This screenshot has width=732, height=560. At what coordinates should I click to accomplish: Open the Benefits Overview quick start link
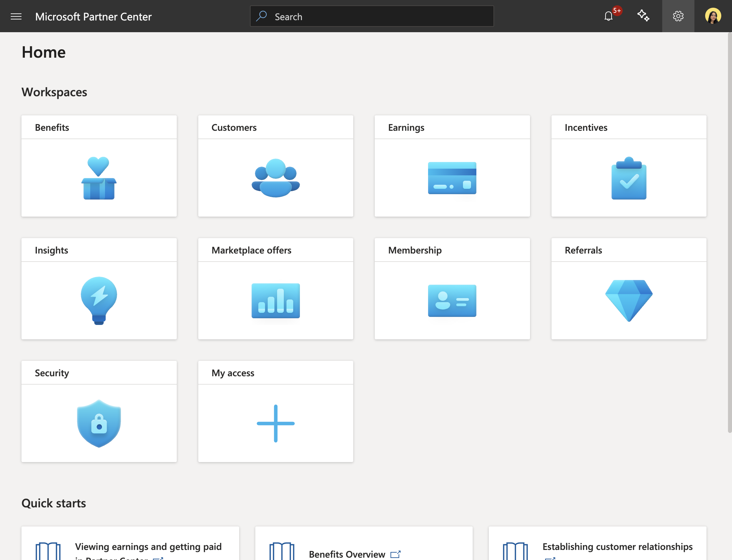point(347,554)
